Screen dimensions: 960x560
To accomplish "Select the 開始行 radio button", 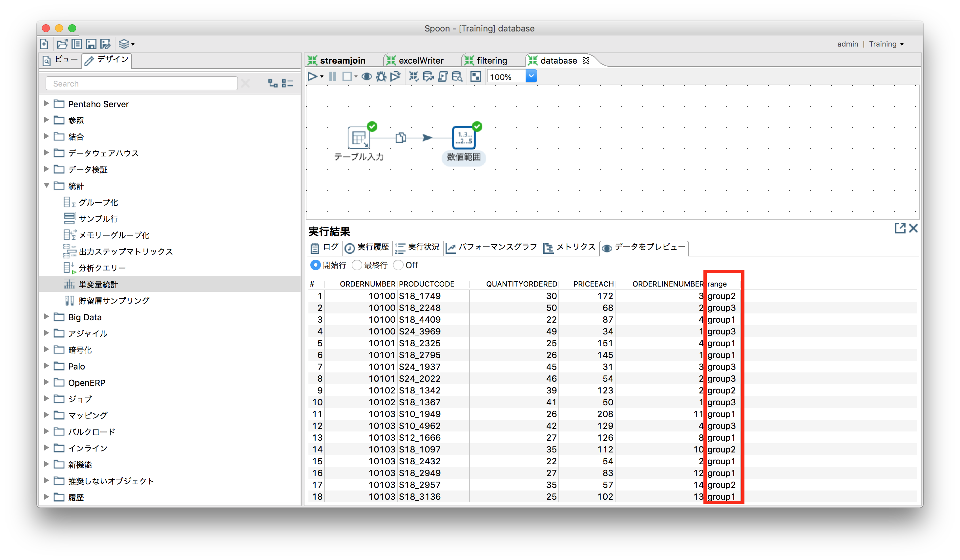I will 316,265.
